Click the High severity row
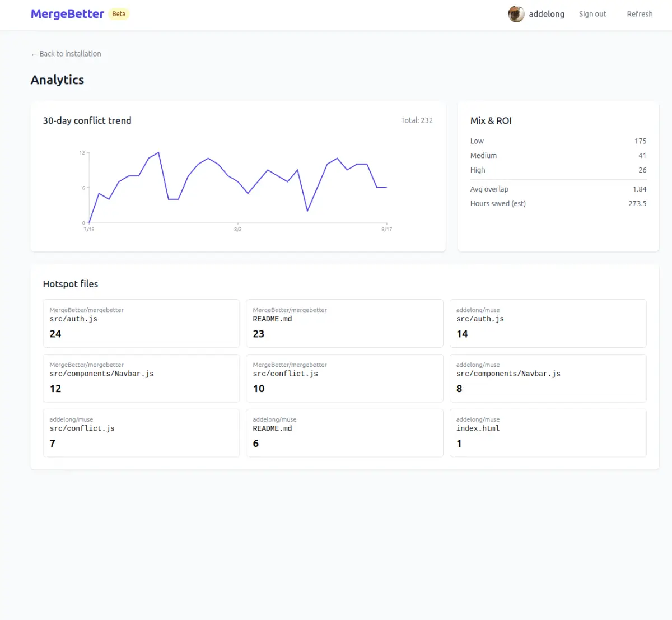This screenshot has height=620, width=672. (x=558, y=170)
